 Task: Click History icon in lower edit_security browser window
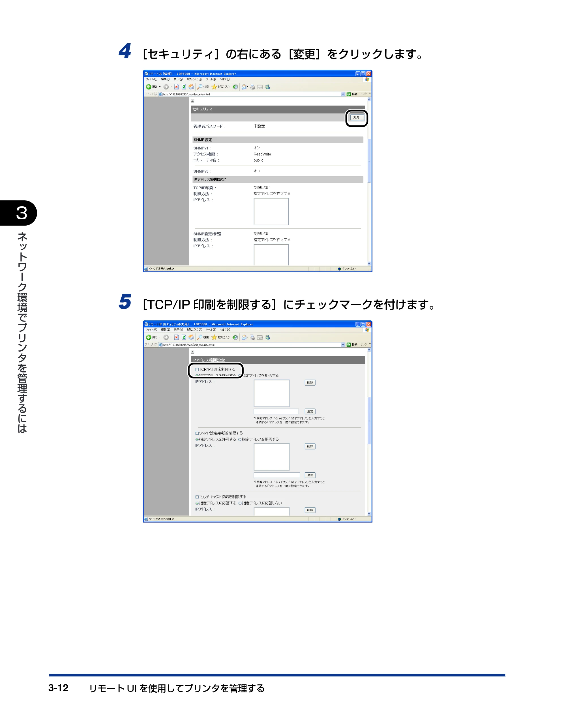click(x=235, y=337)
